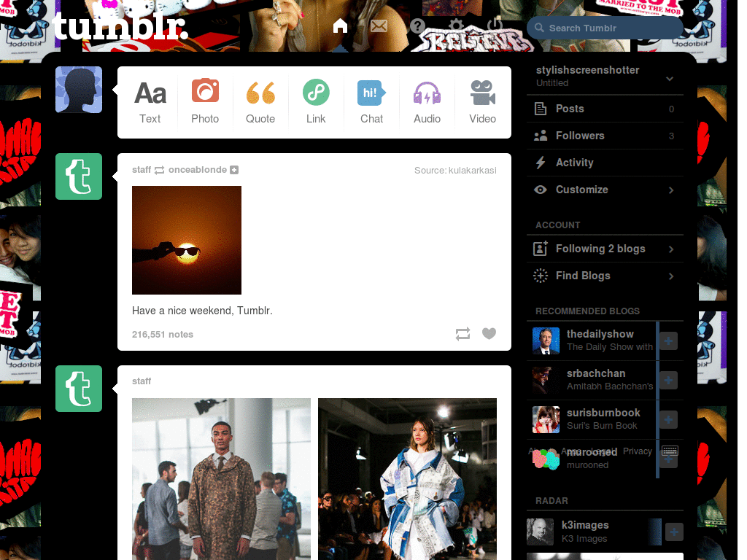Click the thedailyshow avatar thumbnail

tap(546, 341)
